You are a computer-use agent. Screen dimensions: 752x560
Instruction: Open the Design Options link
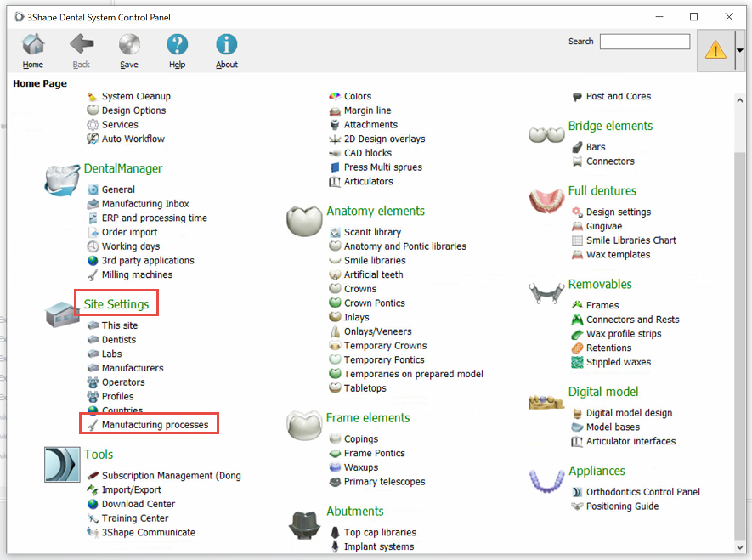pyautogui.click(x=133, y=110)
